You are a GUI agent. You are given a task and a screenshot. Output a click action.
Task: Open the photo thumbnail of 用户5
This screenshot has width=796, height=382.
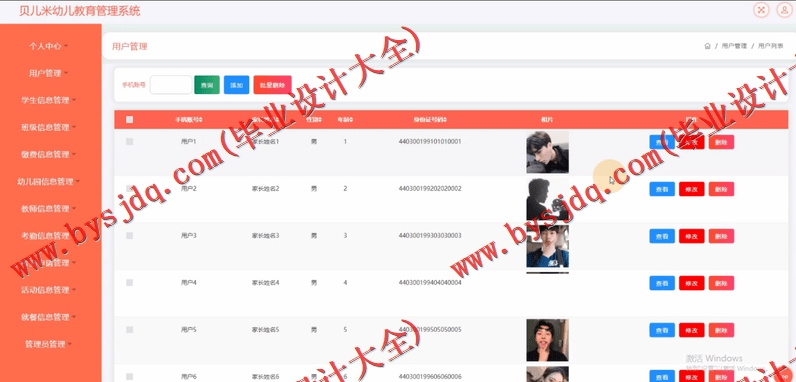(547, 340)
